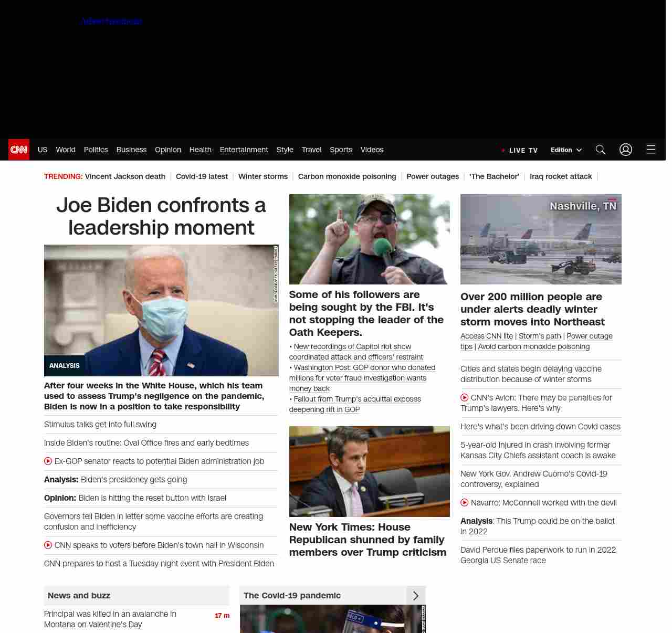The width and height of the screenshot is (672, 633).
Task: Click the Joe Biden masked photo
Action: tap(161, 310)
